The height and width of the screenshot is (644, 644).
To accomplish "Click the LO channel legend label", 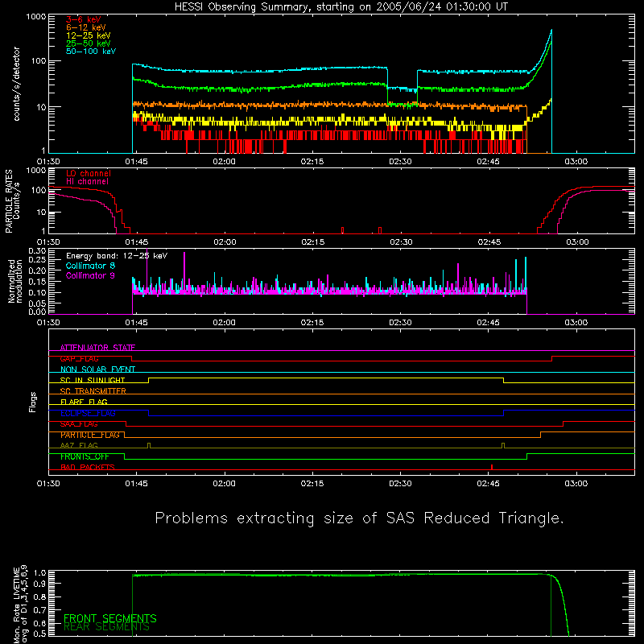I will click(x=89, y=173).
